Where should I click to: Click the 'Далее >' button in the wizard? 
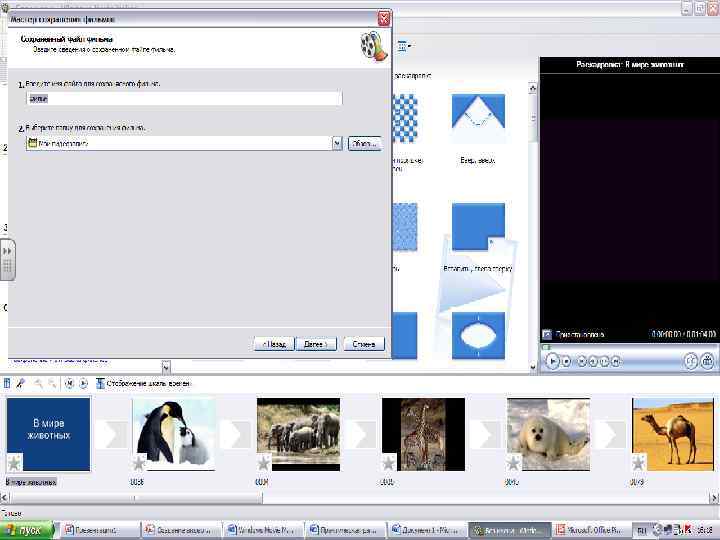point(316,344)
